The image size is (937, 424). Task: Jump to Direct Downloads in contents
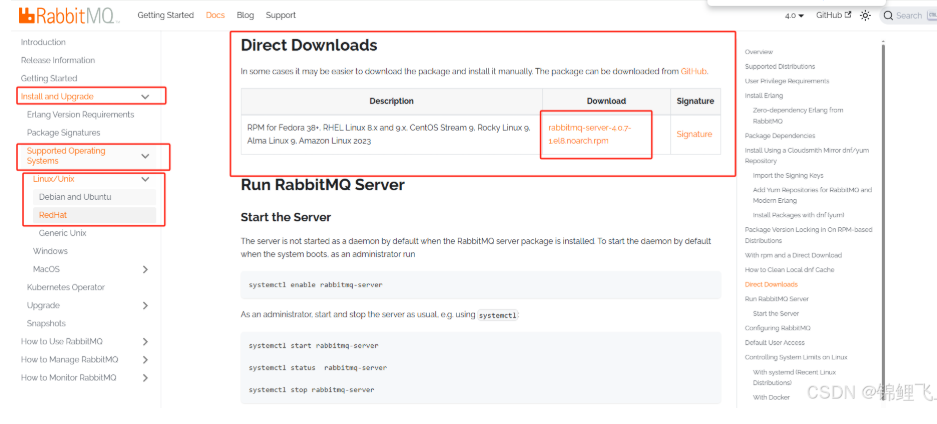(x=771, y=284)
